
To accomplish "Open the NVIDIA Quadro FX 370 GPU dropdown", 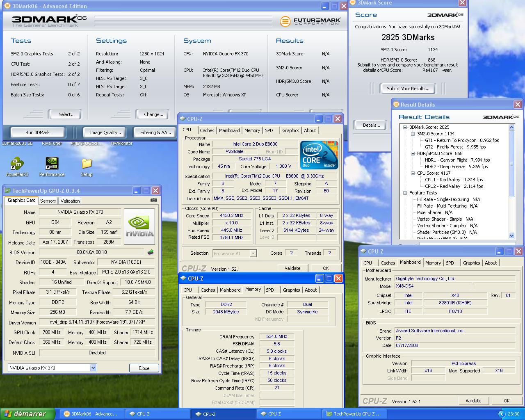I will click(93, 367).
